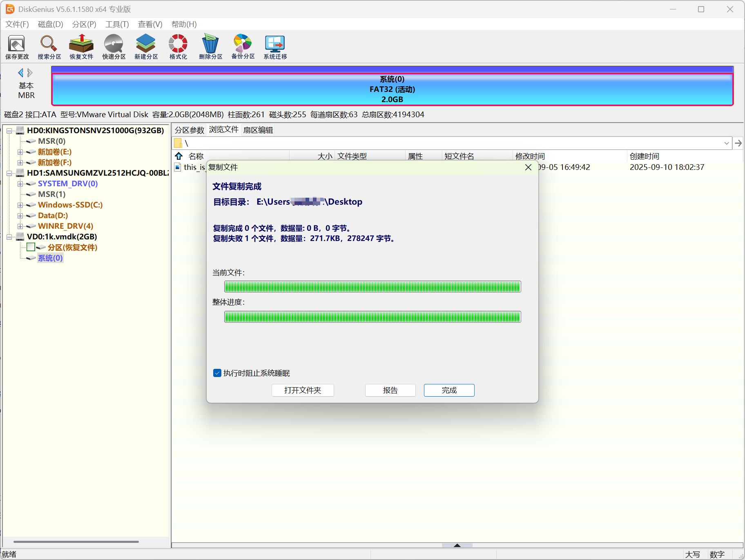745x560 pixels.
Task: Click the 系统(0) FAT32 partition bar
Action: coord(392,89)
